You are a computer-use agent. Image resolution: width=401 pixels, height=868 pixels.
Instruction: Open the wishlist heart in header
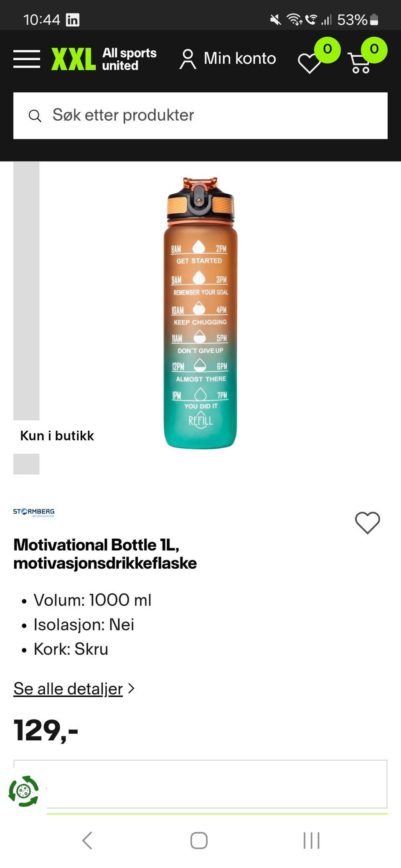(309, 63)
